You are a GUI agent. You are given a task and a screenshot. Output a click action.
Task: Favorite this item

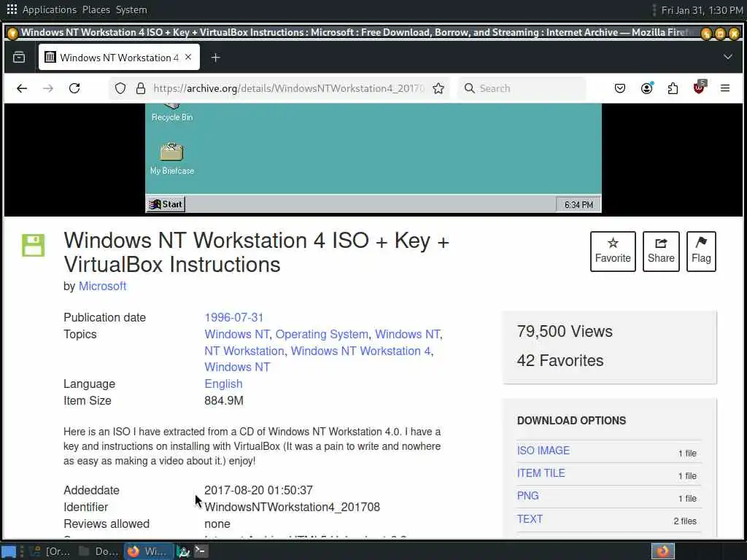[x=613, y=252]
